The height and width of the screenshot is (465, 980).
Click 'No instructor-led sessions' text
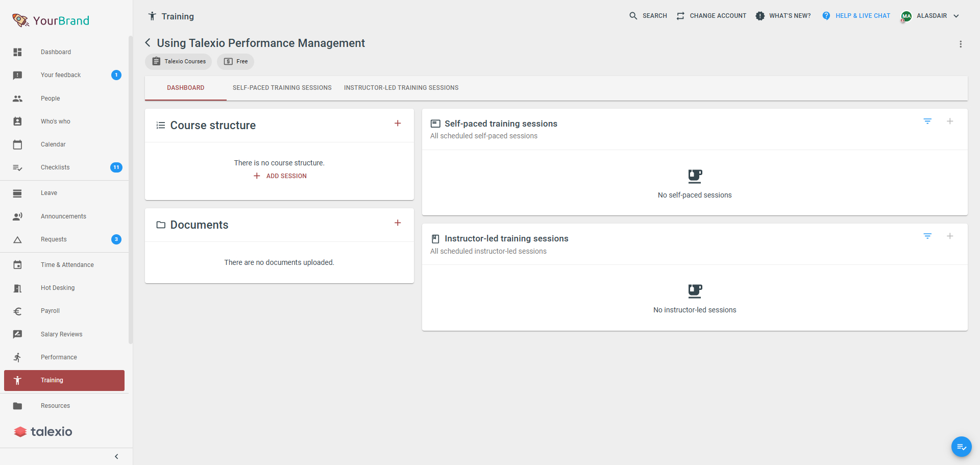tap(695, 310)
